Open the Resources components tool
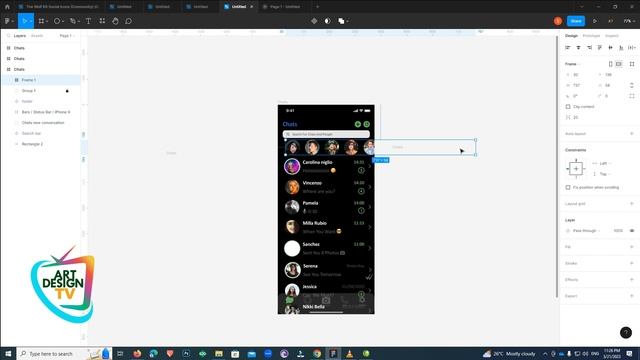Screen dimensions: 640x360 pyautogui.click(x=102, y=21)
